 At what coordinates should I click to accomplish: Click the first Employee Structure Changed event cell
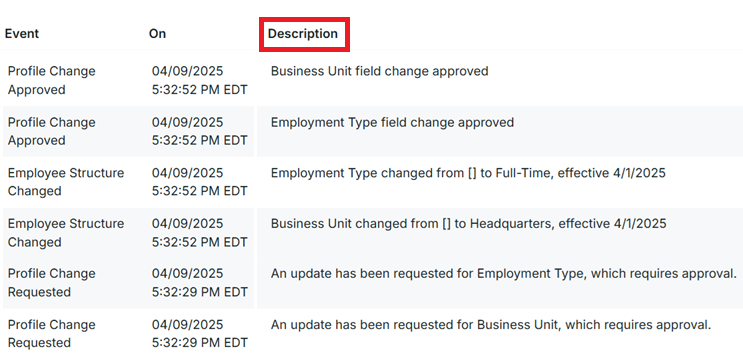tap(66, 182)
